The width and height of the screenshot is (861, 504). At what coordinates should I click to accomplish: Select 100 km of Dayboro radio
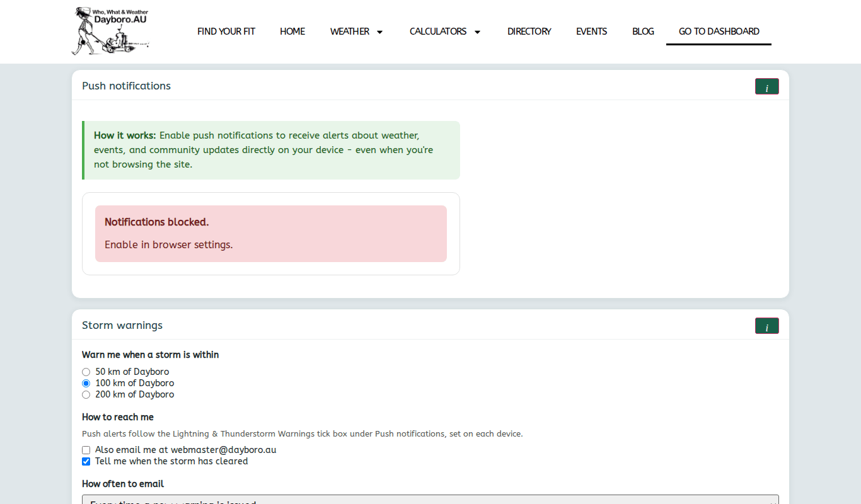point(86,383)
